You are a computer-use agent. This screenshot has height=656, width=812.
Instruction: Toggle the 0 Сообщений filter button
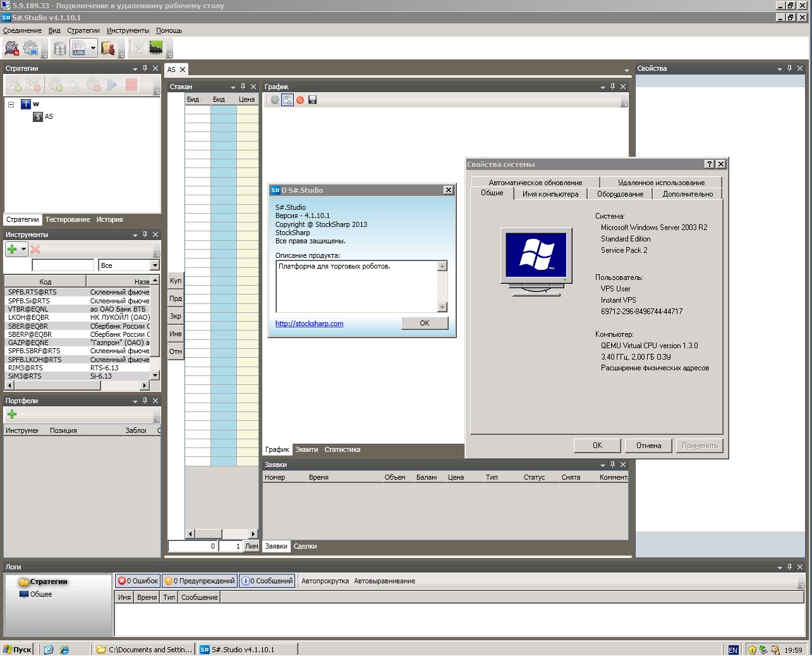[x=267, y=581]
